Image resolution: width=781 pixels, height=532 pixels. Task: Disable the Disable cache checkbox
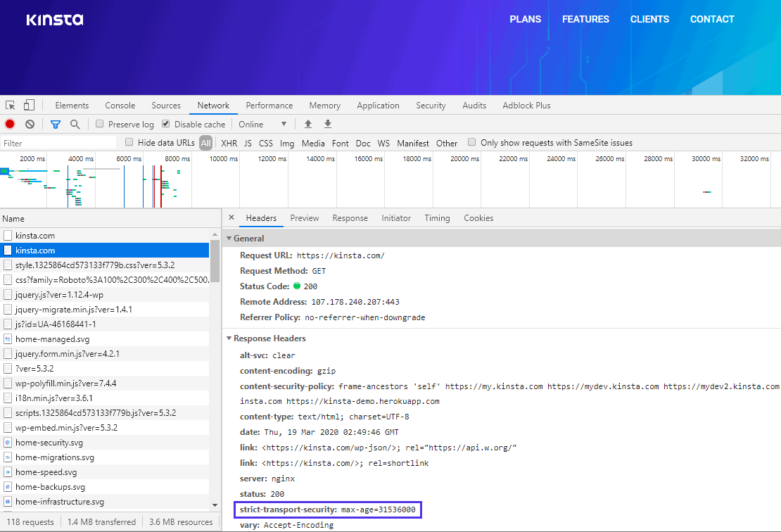point(165,124)
